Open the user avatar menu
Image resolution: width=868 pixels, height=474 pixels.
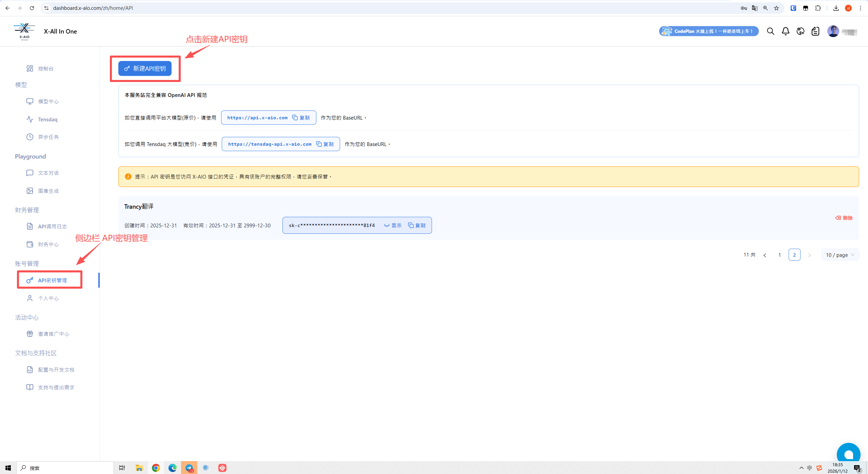coord(833,32)
